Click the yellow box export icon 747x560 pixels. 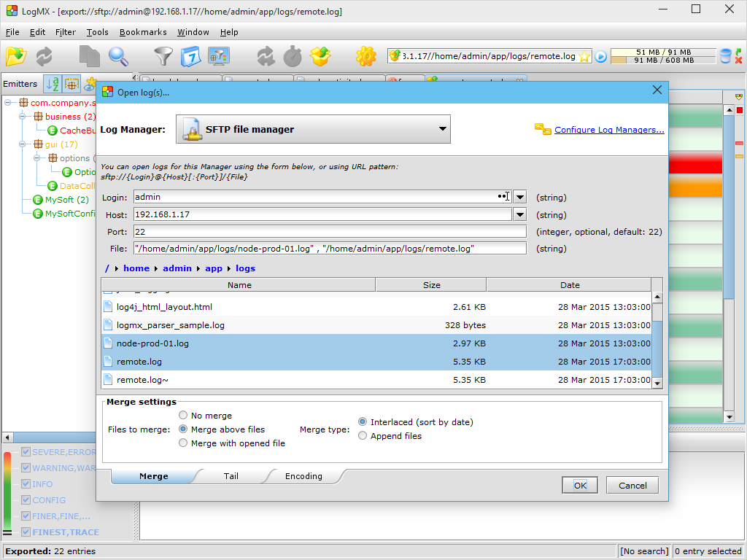pyautogui.click(x=320, y=56)
